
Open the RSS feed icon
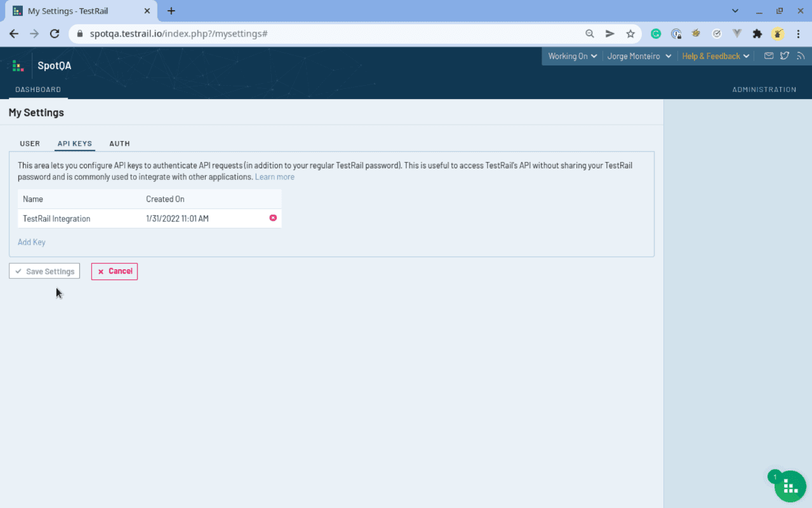(800, 56)
